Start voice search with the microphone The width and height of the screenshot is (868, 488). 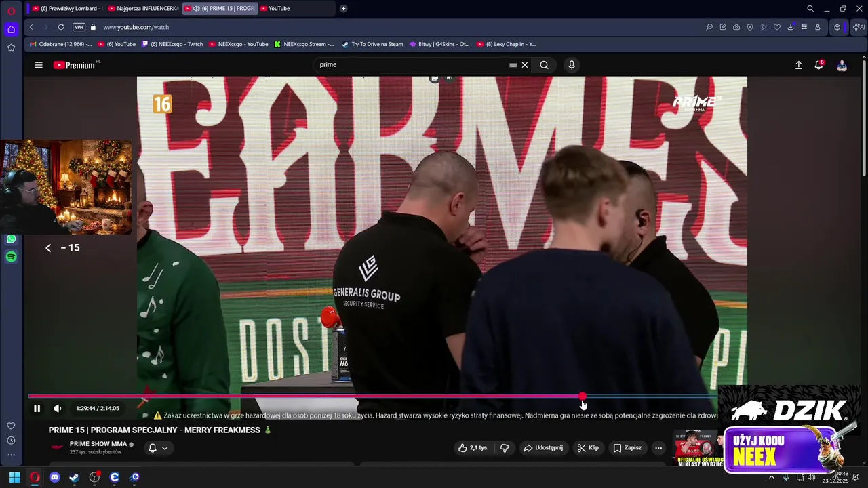pos(572,65)
